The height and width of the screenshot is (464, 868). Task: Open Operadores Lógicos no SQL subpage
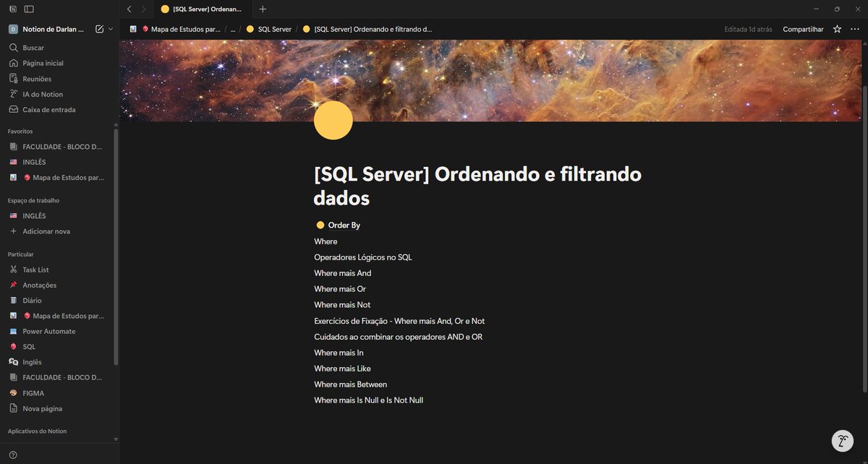tap(363, 257)
